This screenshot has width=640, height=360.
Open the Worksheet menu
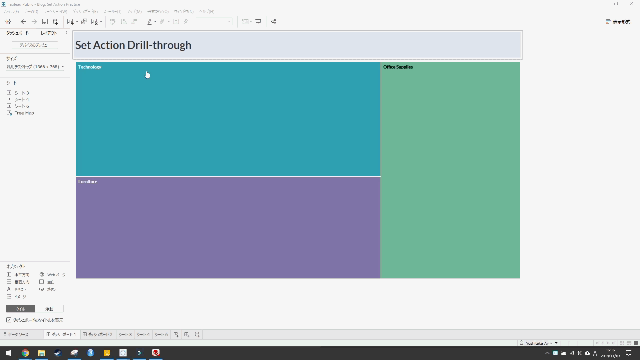[x=55, y=11]
